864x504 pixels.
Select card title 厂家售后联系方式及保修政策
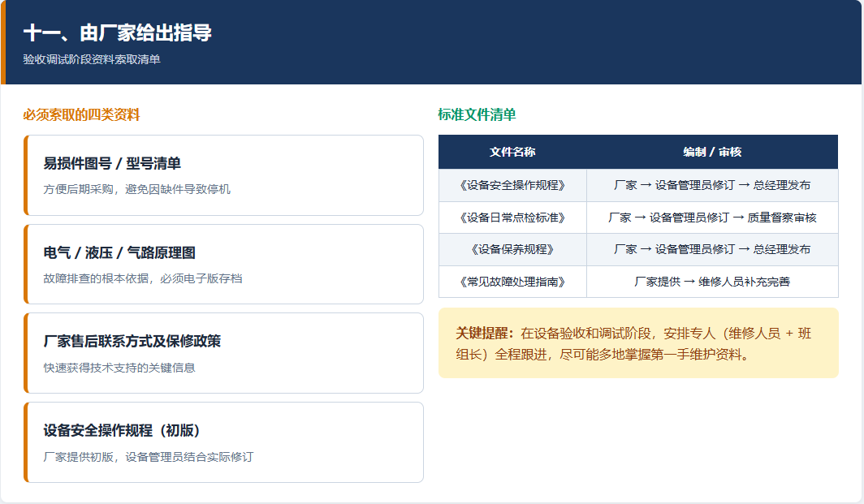point(132,342)
